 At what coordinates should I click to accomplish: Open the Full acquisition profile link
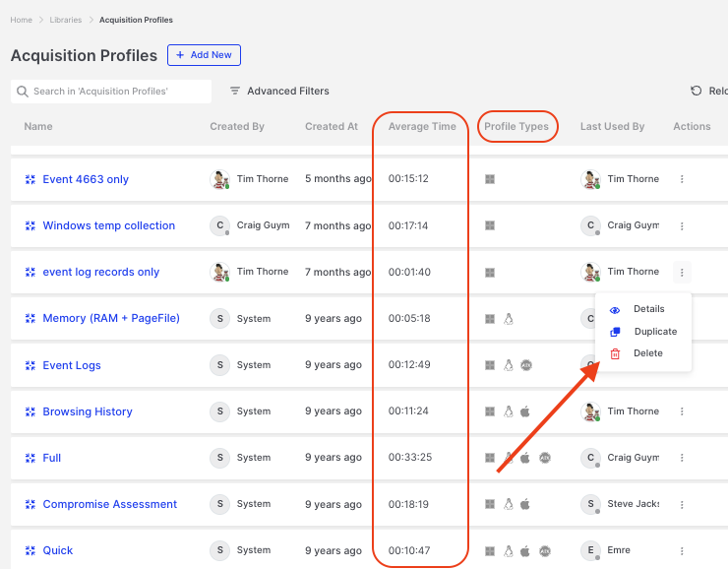(51, 458)
